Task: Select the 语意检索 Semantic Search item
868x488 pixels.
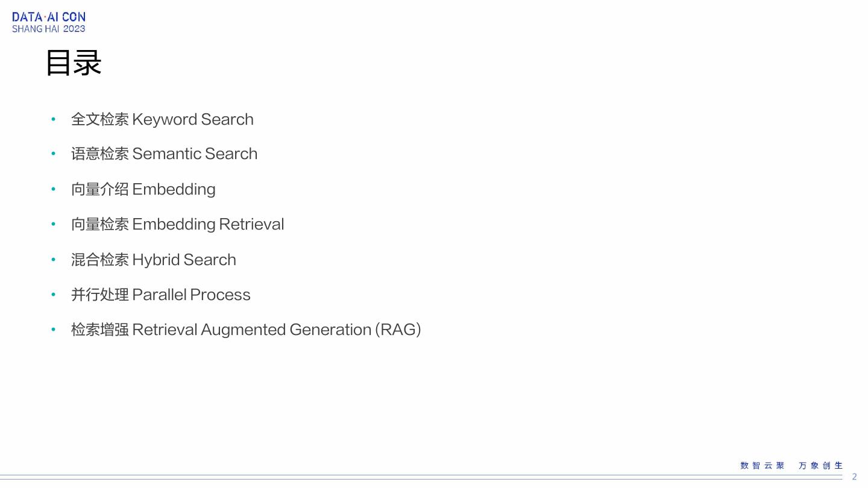Action: 164,154
